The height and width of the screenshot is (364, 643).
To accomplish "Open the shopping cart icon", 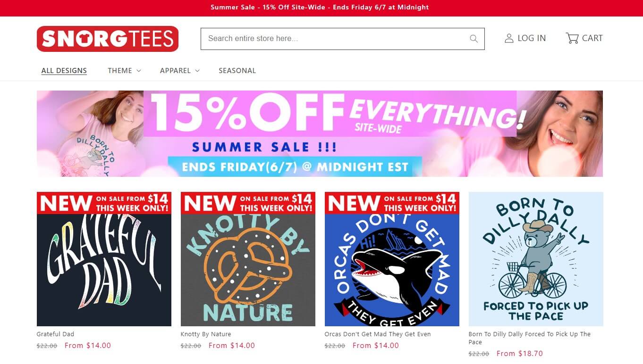I will click(572, 38).
